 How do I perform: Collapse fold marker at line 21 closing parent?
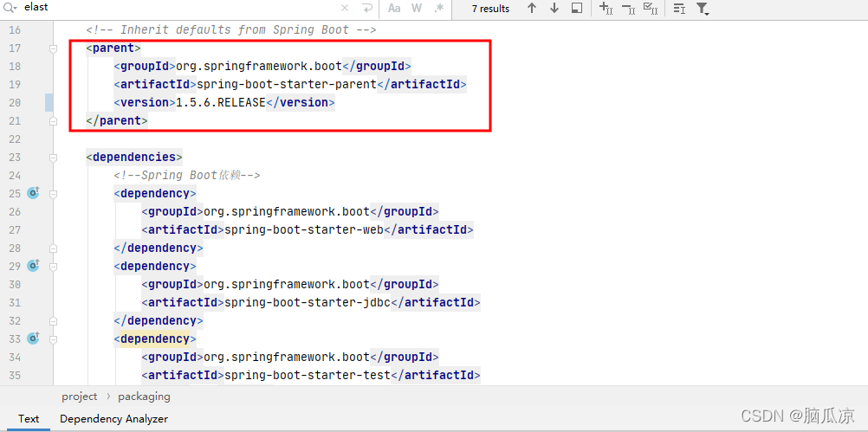[x=53, y=121]
